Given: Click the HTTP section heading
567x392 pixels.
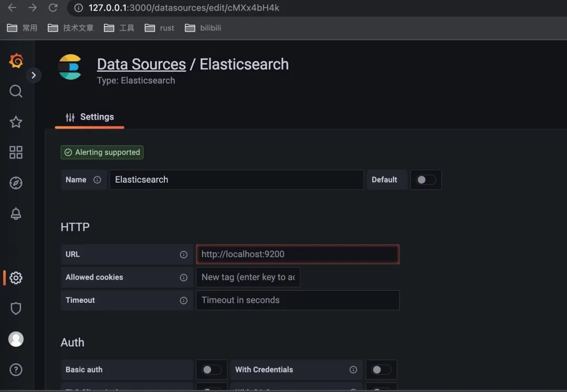Looking at the screenshot, I should (75, 227).
